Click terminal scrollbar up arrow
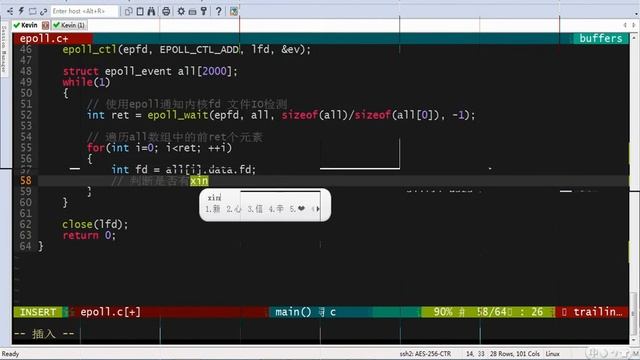The image size is (640, 360). coord(633,38)
